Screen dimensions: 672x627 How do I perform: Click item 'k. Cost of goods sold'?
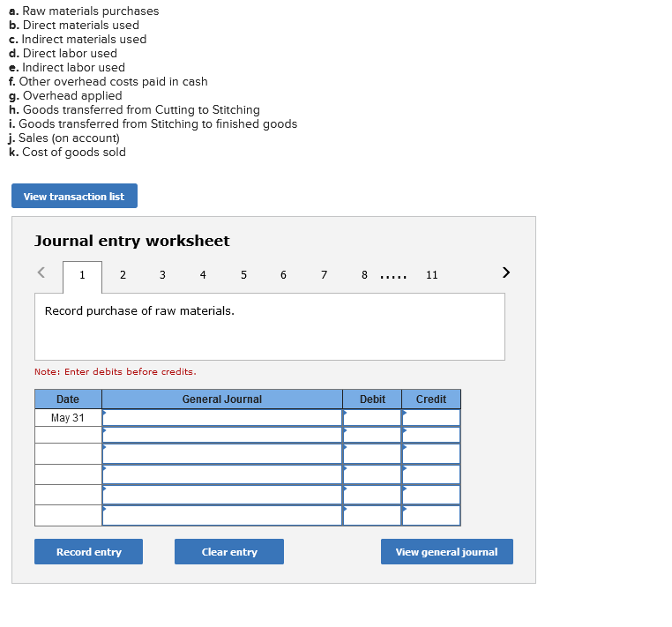[x=67, y=153]
